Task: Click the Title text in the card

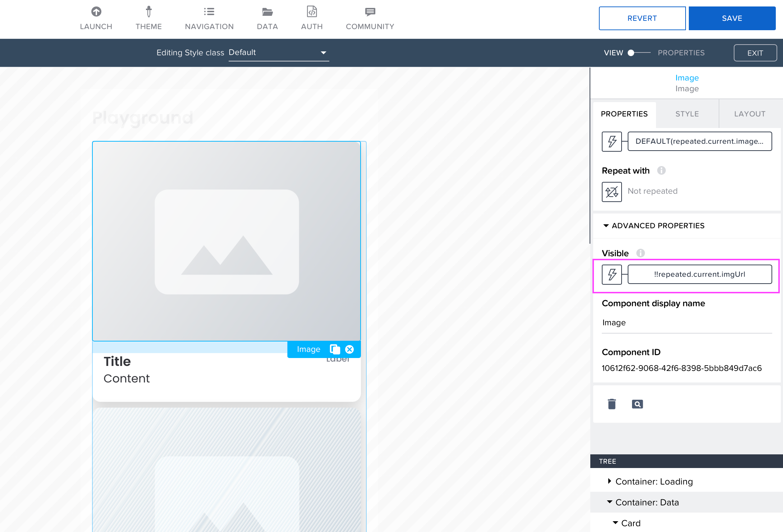Action: (x=117, y=361)
